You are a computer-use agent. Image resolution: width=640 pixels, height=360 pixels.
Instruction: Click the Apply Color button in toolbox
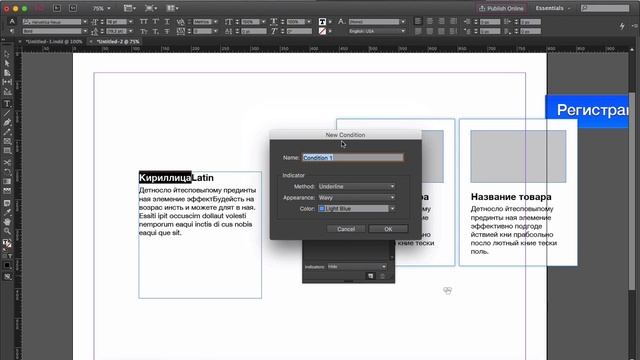[7, 265]
